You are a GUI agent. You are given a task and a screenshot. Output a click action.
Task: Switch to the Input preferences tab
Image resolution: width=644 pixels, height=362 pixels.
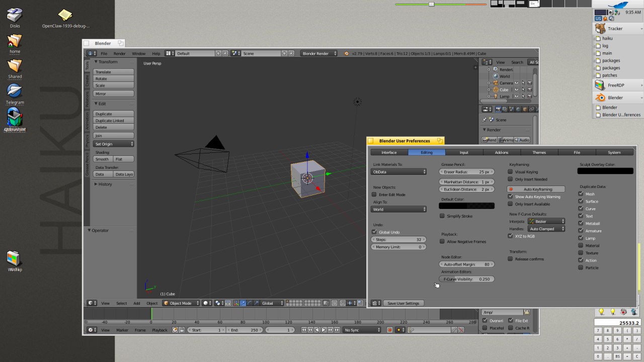pos(464,152)
